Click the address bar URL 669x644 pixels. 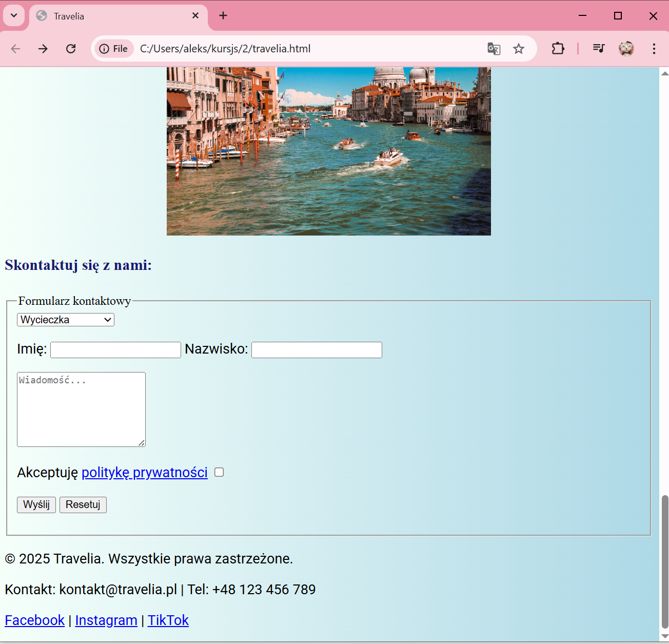[x=225, y=49]
